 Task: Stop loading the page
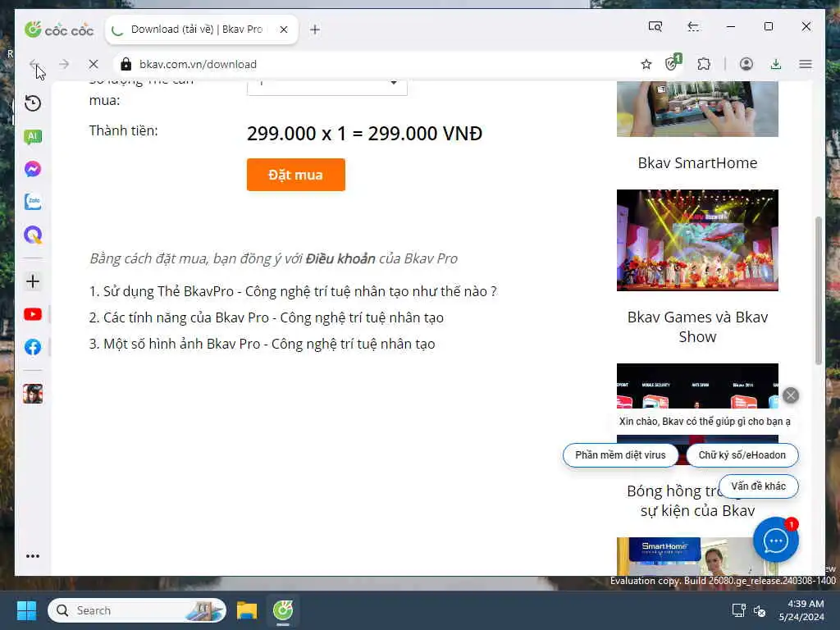point(94,64)
